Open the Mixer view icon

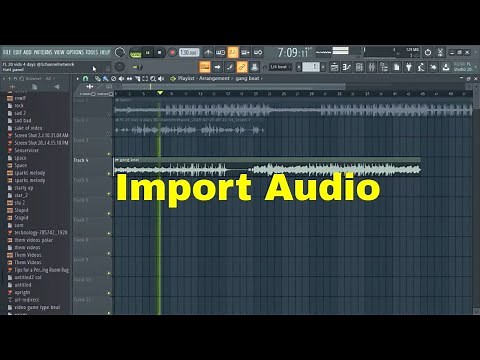click(372, 67)
